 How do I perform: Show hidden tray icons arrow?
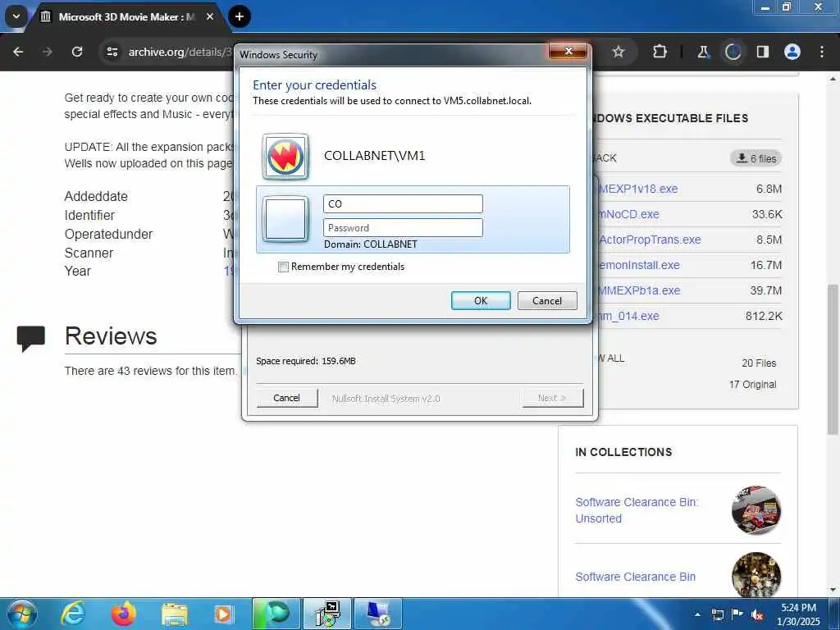697,614
